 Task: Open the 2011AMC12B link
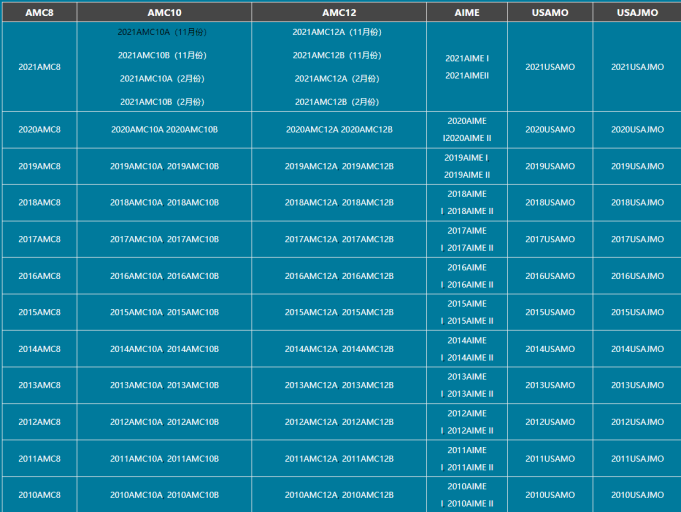coord(367,459)
